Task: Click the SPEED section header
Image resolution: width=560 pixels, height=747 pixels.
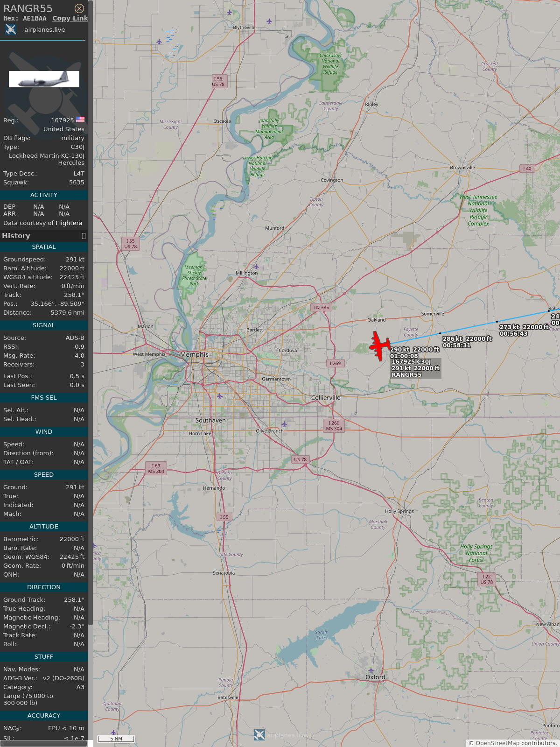Action: (x=44, y=475)
